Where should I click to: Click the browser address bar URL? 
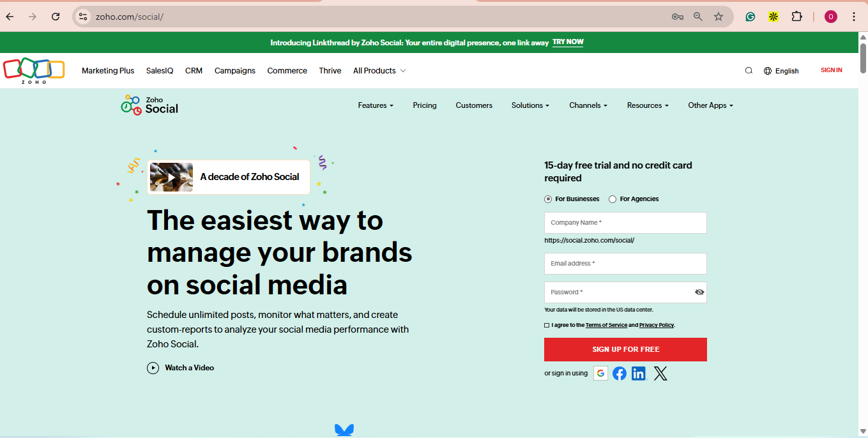[x=130, y=17]
